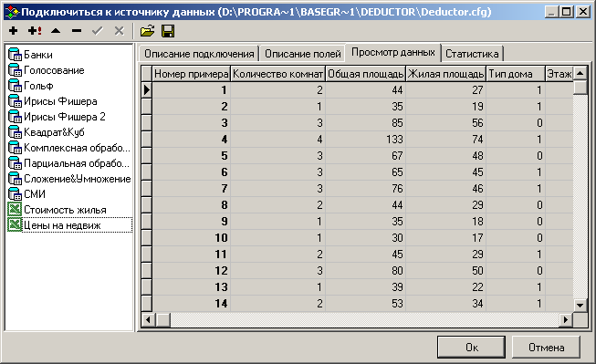Click the Количество комнат cell in row 4
Viewport: 596px width, 364px height.
tap(277, 140)
